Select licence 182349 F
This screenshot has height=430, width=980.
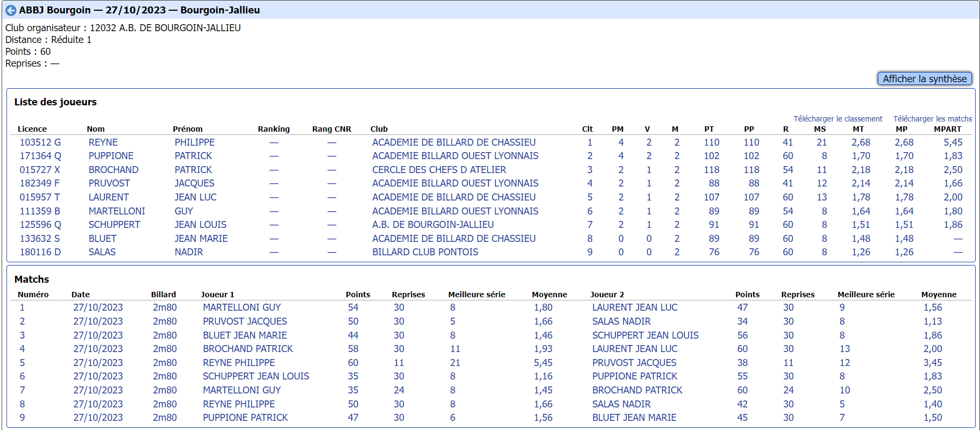tap(40, 183)
